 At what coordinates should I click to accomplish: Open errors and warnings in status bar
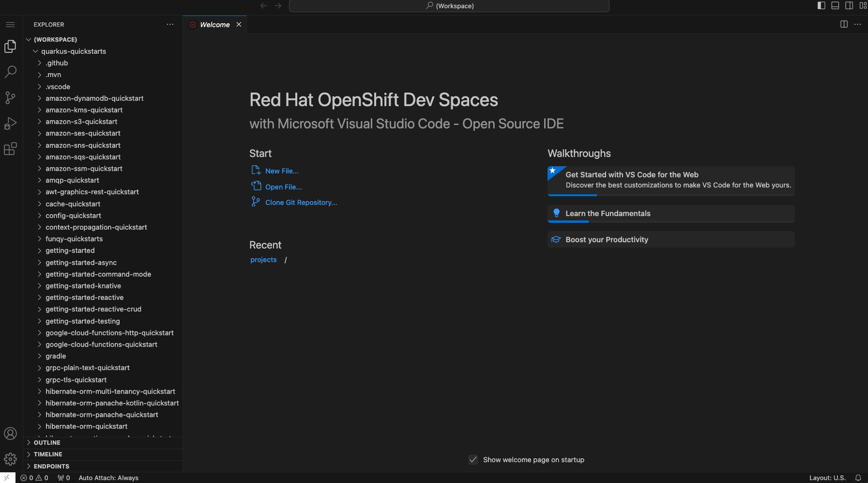(34, 478)
